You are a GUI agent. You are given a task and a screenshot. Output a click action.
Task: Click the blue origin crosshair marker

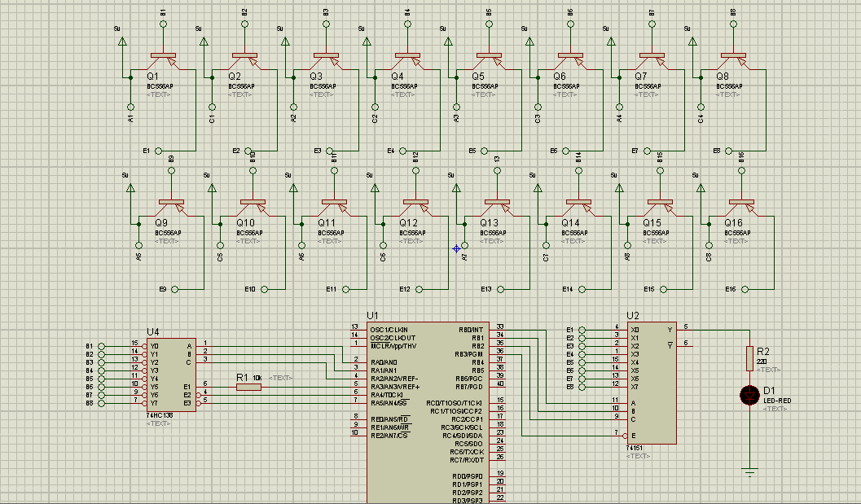coord(456,248)
